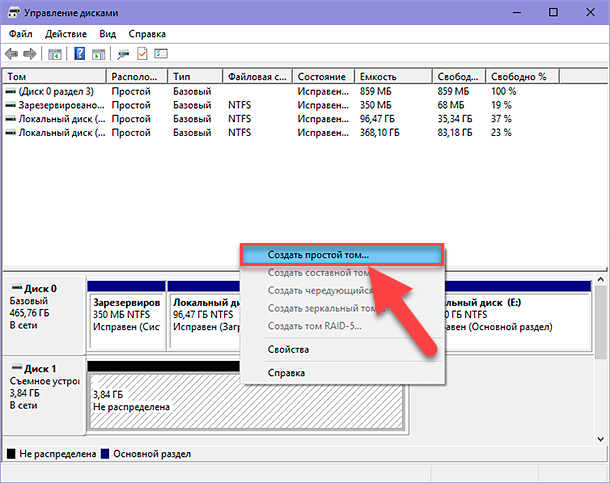The width and height of the screenshot is (610, 483).
Task: Click the show/hide console tree icon
Action: tap(55, 53)
